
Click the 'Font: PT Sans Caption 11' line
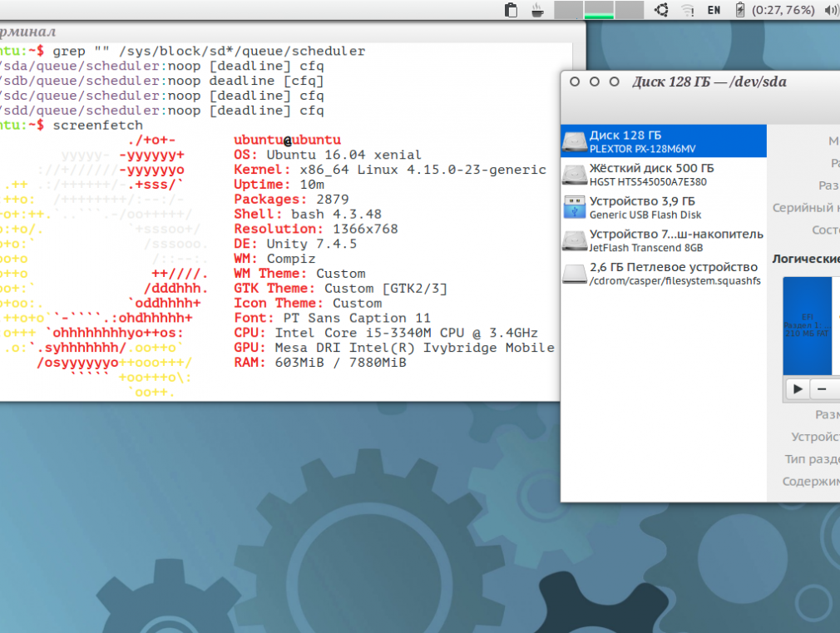click(332, 319)
